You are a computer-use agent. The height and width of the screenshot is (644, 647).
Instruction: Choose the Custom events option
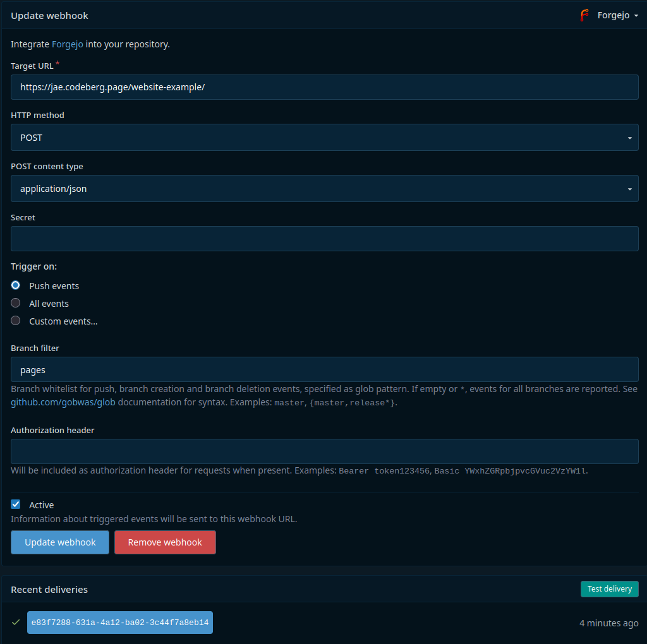(x=15, y=320)
